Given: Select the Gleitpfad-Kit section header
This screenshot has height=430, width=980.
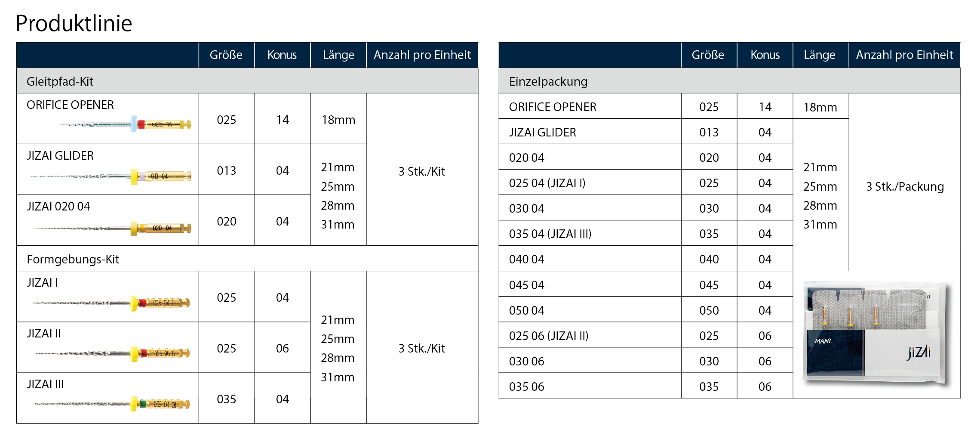Looking at the screenshot, I should (x=60, y=81).
